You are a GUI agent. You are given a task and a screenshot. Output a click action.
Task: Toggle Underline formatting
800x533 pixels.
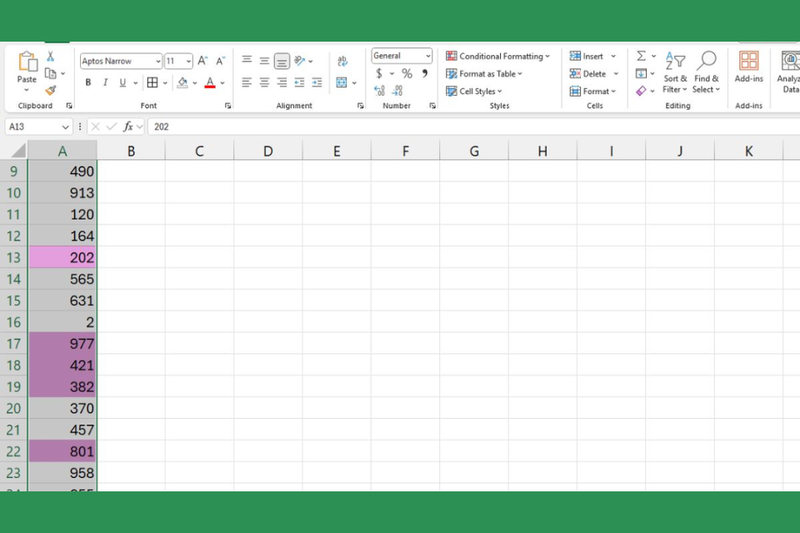click(122, 83)
